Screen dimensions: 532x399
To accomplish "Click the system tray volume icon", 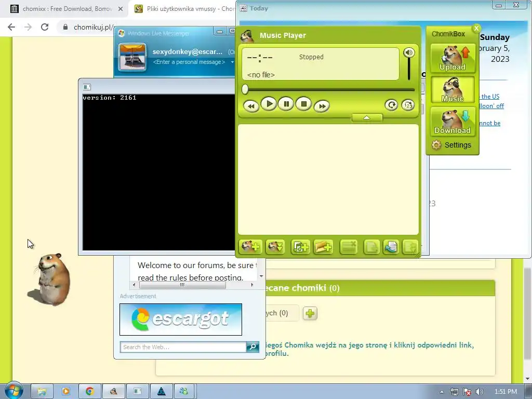I will [x=480, y=392].
